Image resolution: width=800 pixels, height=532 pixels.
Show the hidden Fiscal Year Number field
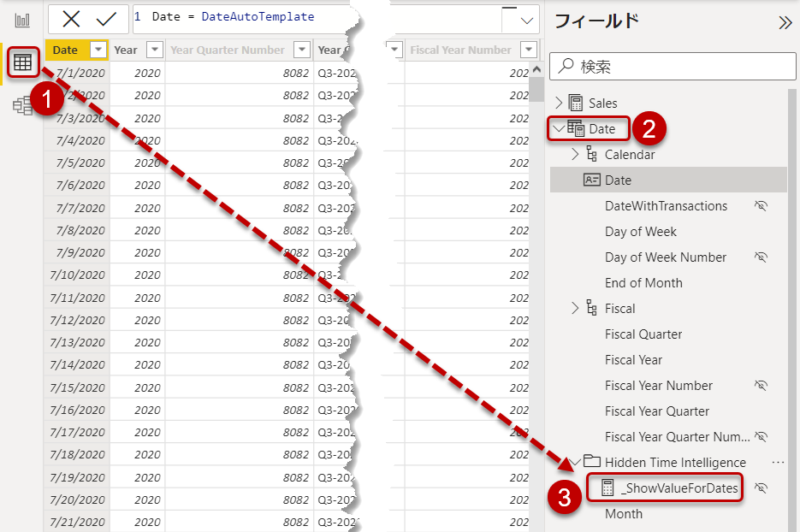point(761,385)
